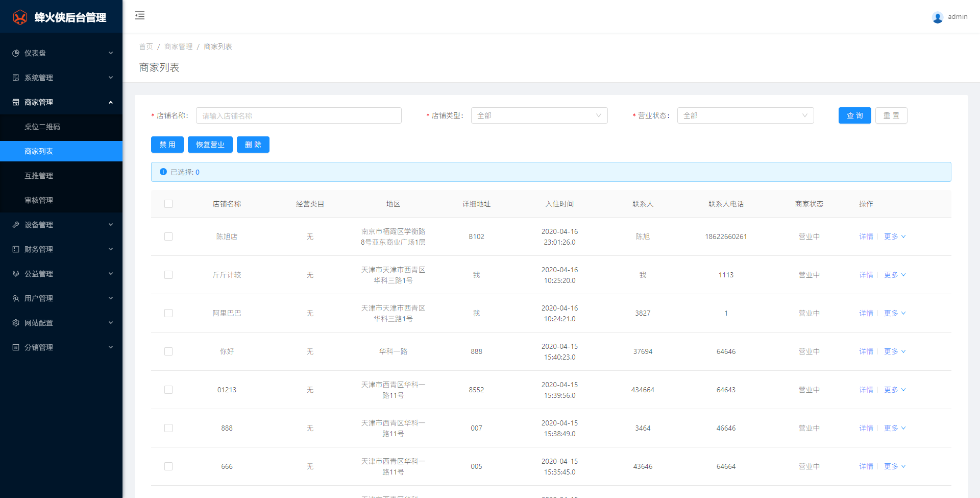Open 详情 for 666 row

pyautogui.click(x=866, y=466)
